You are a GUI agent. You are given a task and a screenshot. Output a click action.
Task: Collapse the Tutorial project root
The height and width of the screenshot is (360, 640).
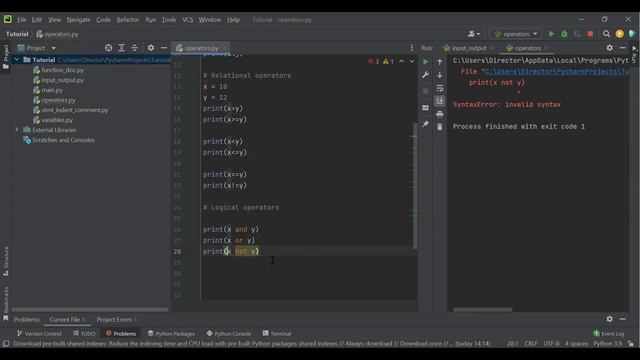pos(17,60)
